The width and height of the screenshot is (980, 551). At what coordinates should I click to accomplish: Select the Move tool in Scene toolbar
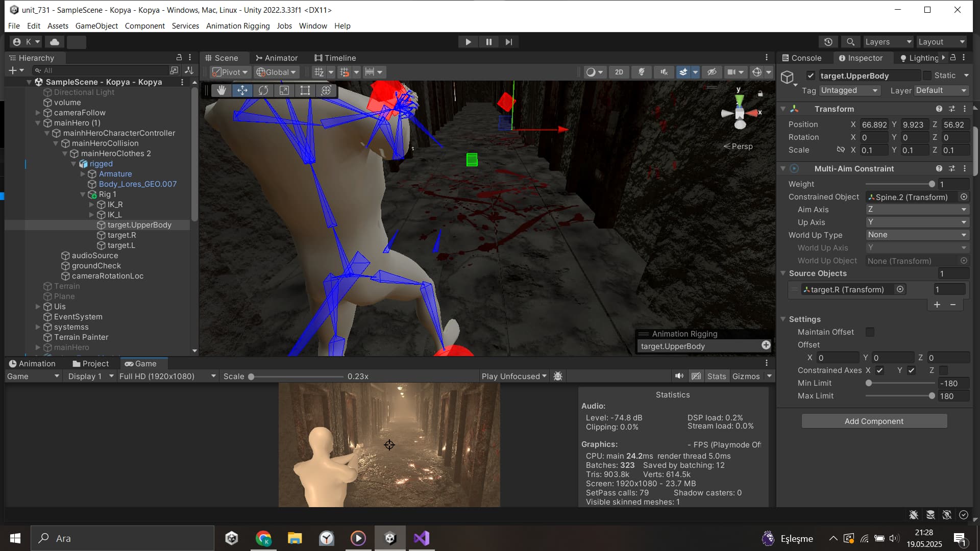[x=242, y=90]
